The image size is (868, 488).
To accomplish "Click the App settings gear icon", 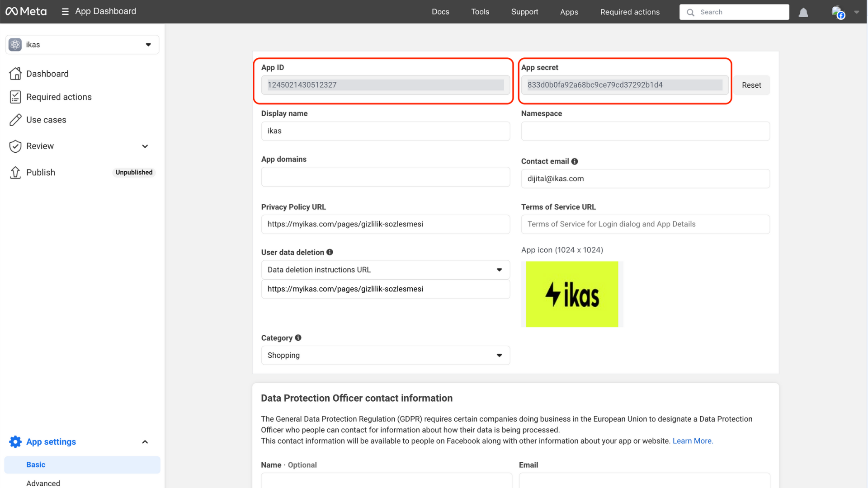I will 15,441.
